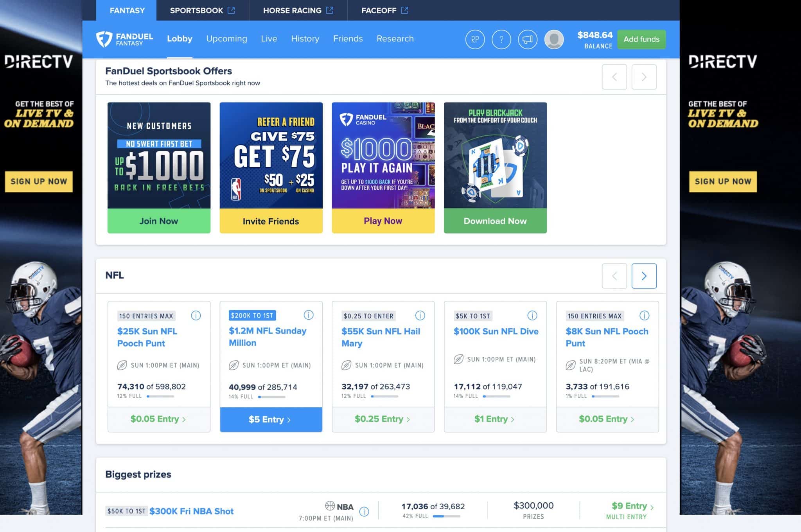Open the Sportsbook top tab

tap(202, 10)
